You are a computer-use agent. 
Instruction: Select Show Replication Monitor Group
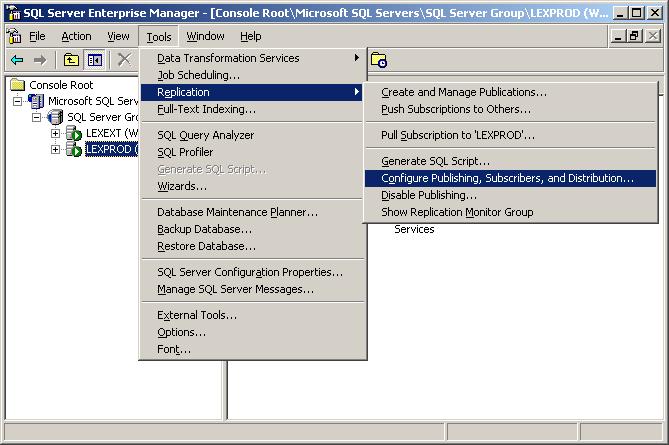point(510,212)
